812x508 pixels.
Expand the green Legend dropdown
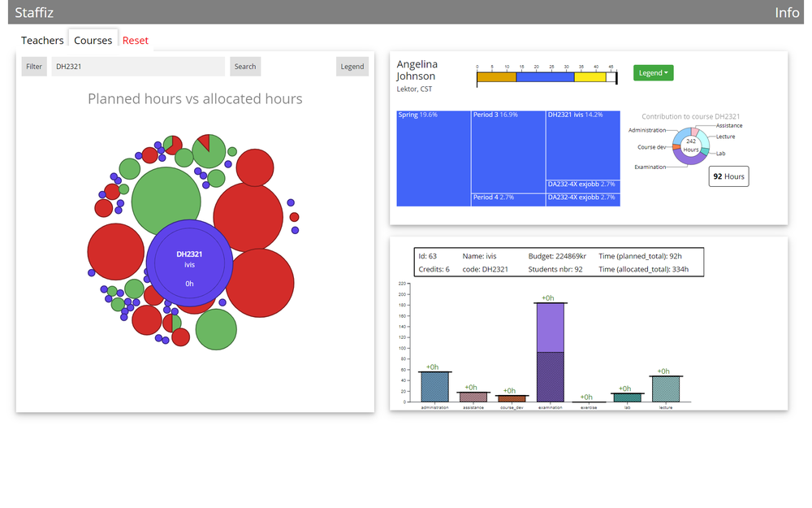(x=653, y=73)
